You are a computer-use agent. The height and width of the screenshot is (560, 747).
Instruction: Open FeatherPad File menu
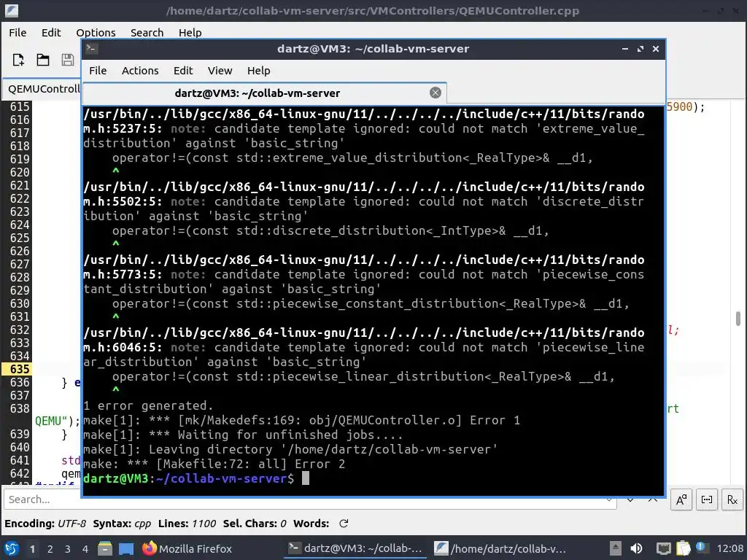point(18,32)
